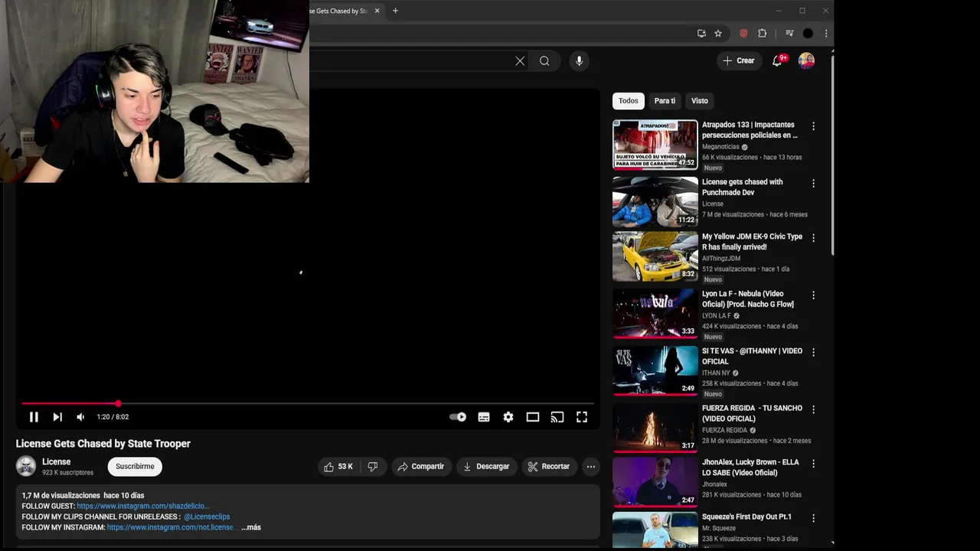Mute the video volume
This screenshot has width=980, height=551.
(80, 417)
